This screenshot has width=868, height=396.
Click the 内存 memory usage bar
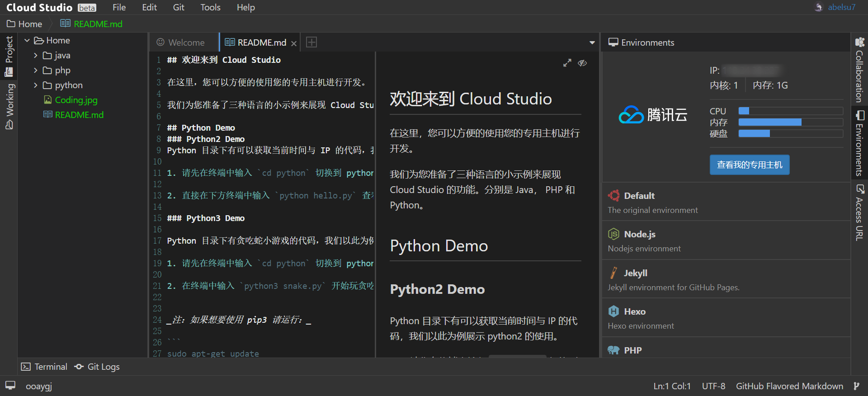coord(790,122)
